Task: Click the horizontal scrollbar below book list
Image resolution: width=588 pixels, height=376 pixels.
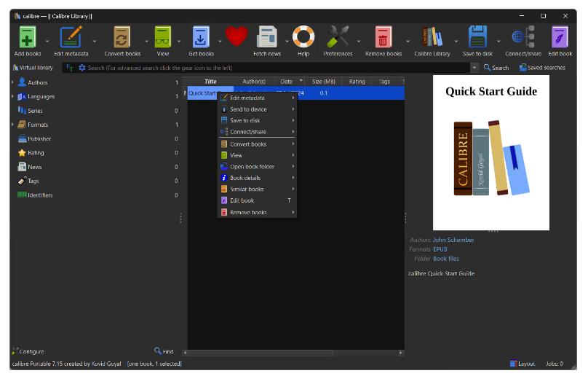Action: coord(291,353)
